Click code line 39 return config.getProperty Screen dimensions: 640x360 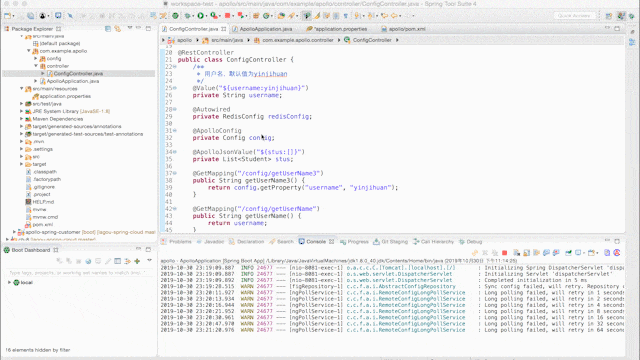pyautogui.click(x=302, y=188)
